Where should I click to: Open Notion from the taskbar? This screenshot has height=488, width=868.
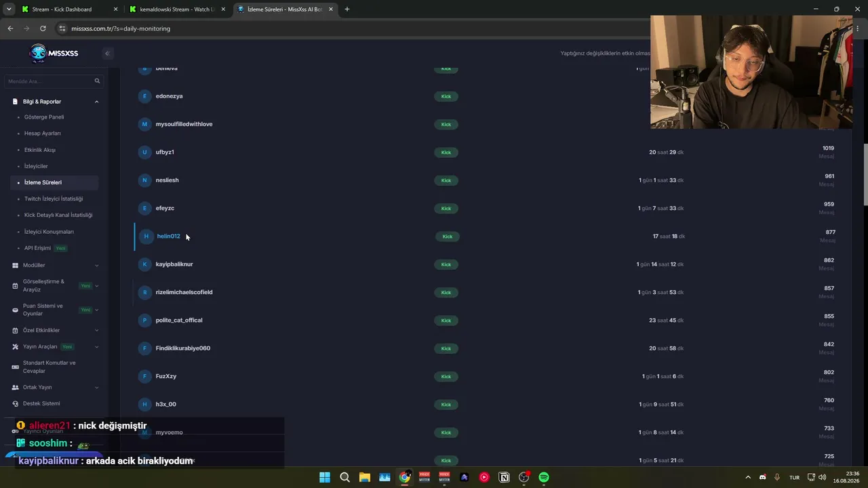click(504, 477)
